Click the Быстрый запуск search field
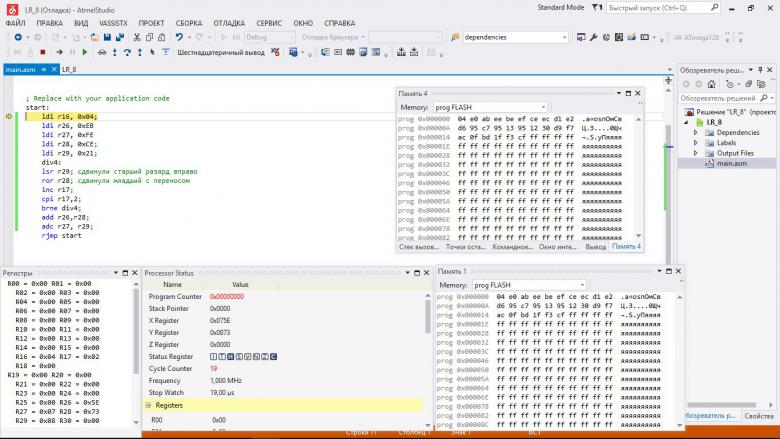The width and height of the screenshot is (780, 439). coord(662,8)
